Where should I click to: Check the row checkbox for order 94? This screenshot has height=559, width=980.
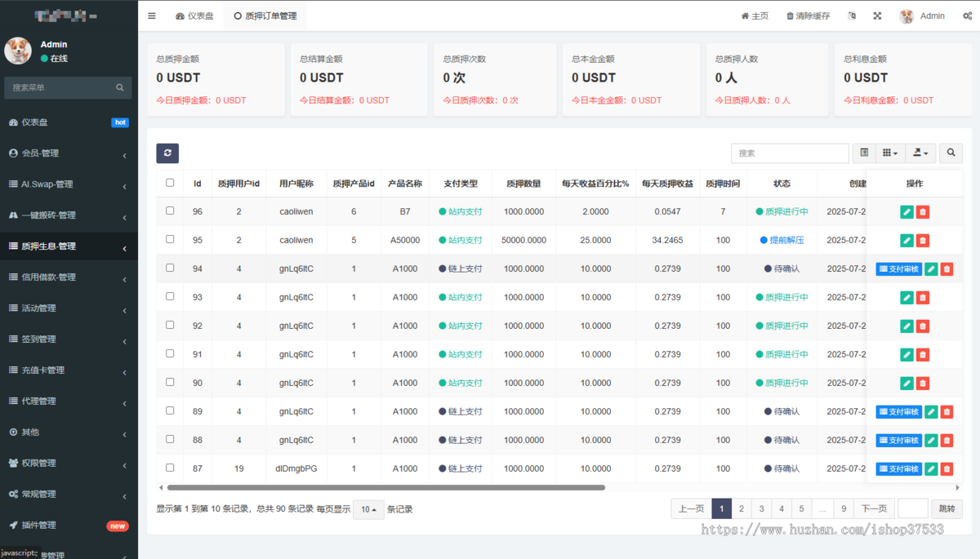click(170, 268)
